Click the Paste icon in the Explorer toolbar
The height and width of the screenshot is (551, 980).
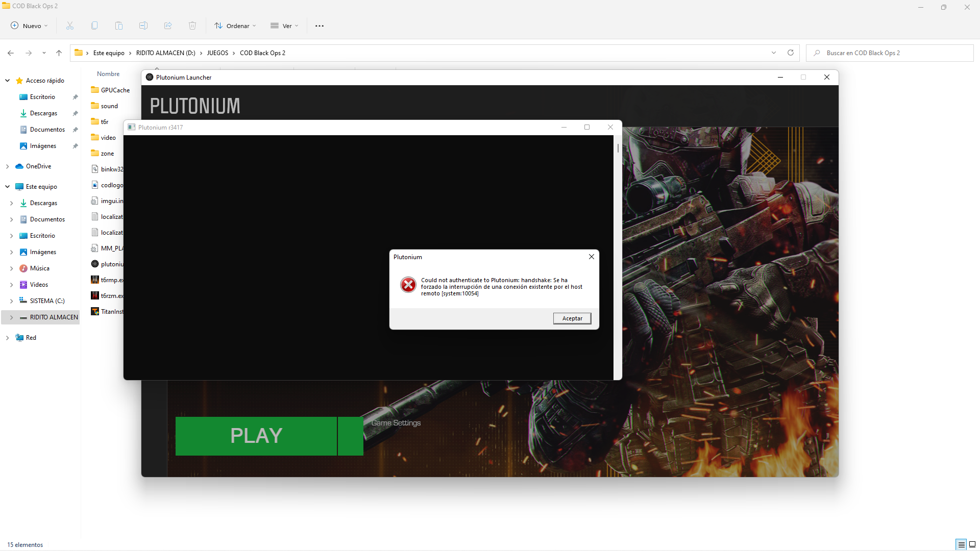pos(119,26)
